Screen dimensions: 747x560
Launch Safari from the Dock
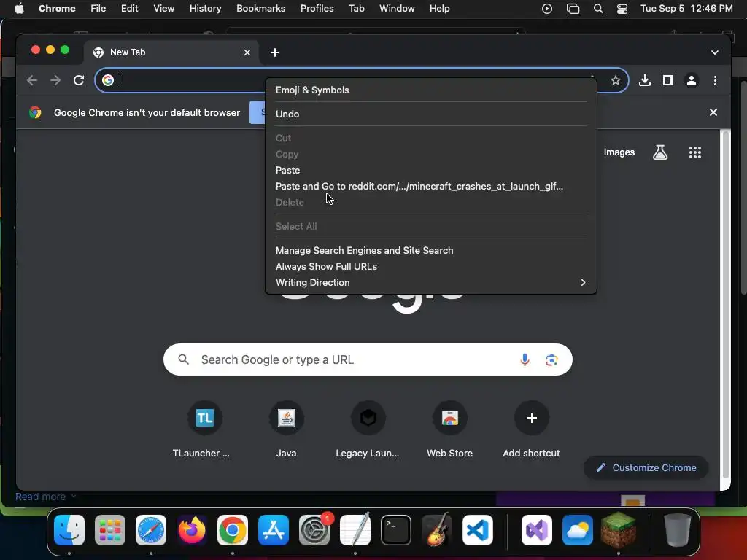[151, 530]
